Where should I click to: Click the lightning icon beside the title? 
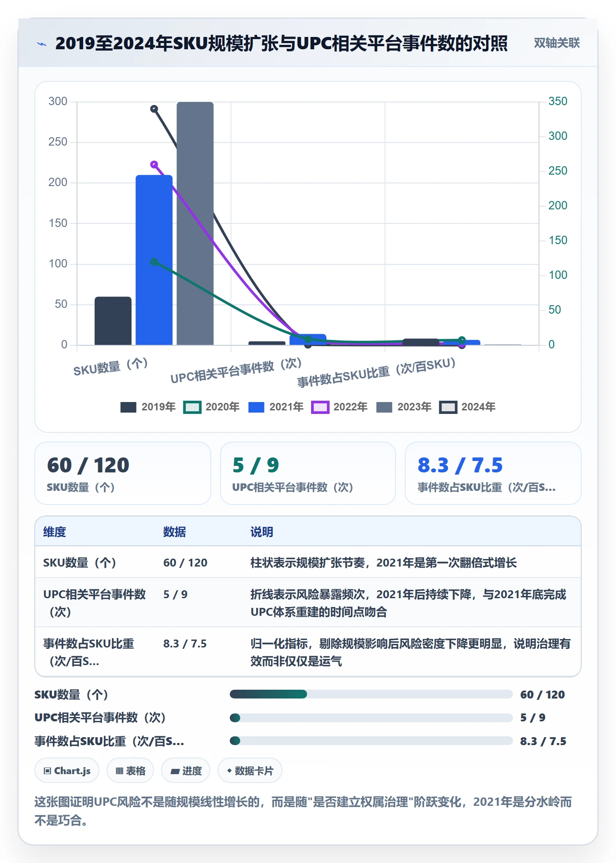click(x=42, y=44)
